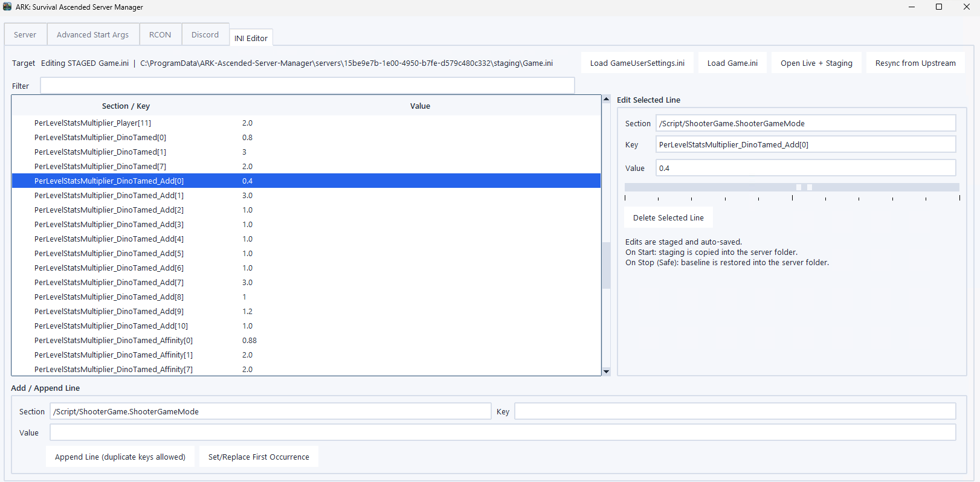Select row PerLevelStatsMultiplier_DinoTamed_Affinity[1]
Viewport: 980px width, 482px height.
pyautogui.click(x=306, y=355)
